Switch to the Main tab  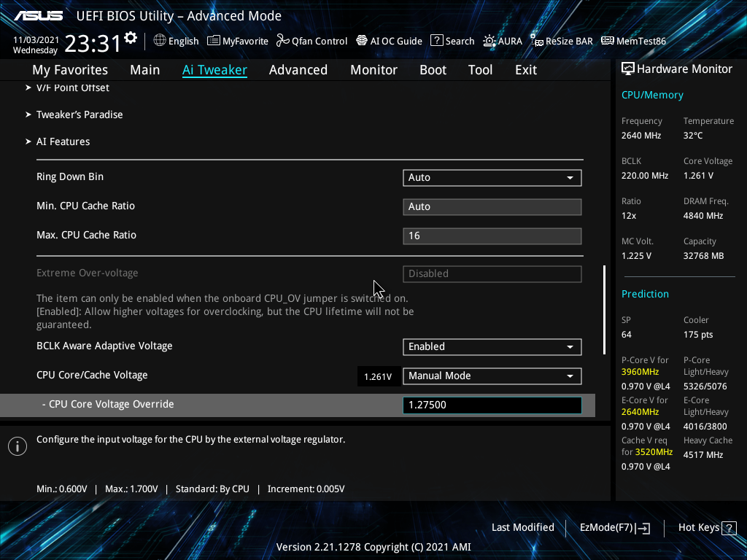pos(145,70)
